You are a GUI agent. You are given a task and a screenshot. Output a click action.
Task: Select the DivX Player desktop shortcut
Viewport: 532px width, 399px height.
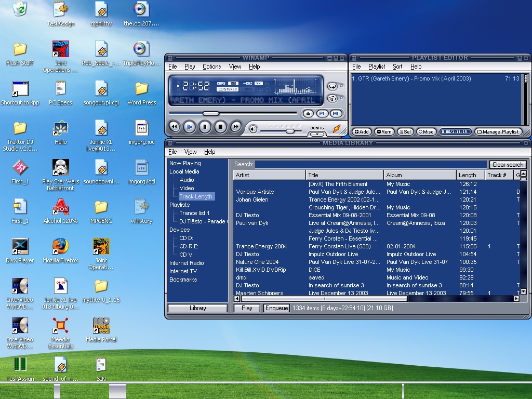coord(20,251)
